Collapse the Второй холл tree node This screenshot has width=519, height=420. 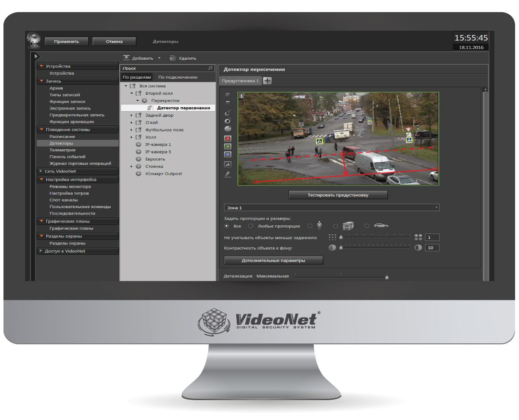click(x=131, y=93)
